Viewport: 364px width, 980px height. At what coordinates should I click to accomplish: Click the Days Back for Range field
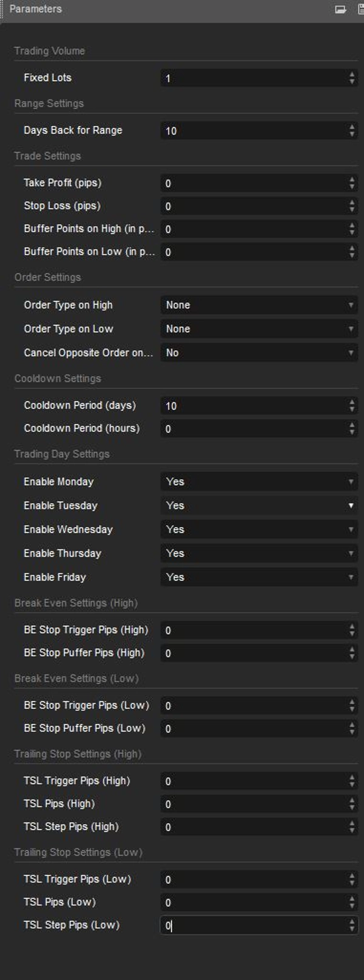(254, 130)
